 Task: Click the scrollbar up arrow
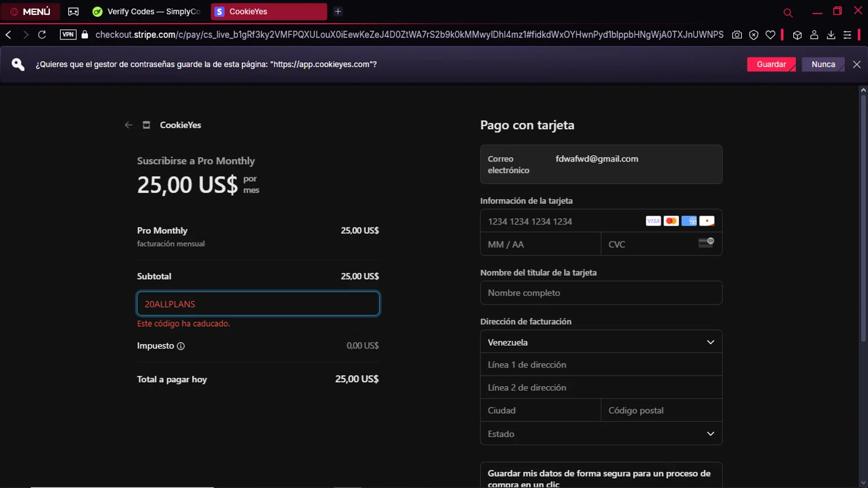(863, 90)
